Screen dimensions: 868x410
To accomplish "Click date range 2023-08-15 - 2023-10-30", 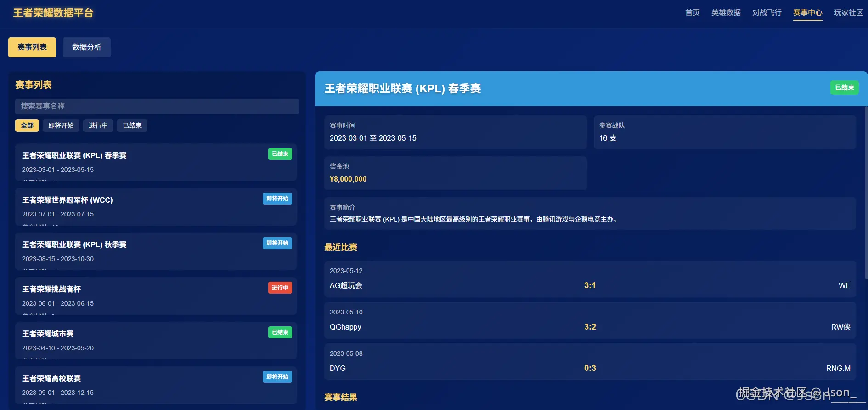I will [58, 259].
